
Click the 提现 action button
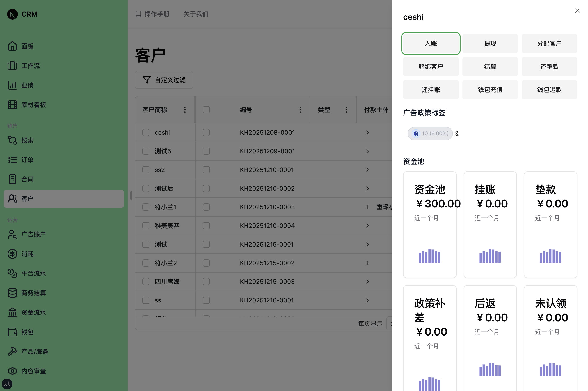pos(490,43)
